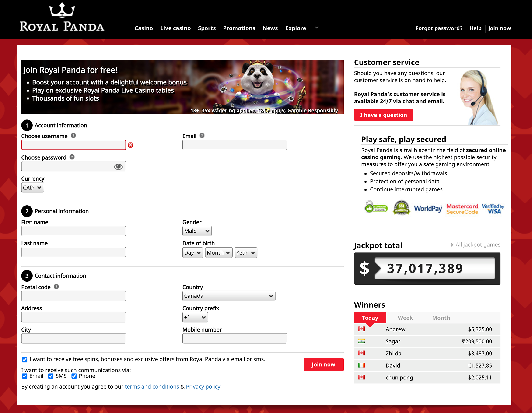The image size is (532, 413).
Task: Uncheck the free spins offers checkbox
Action: [x=24, y=360]
